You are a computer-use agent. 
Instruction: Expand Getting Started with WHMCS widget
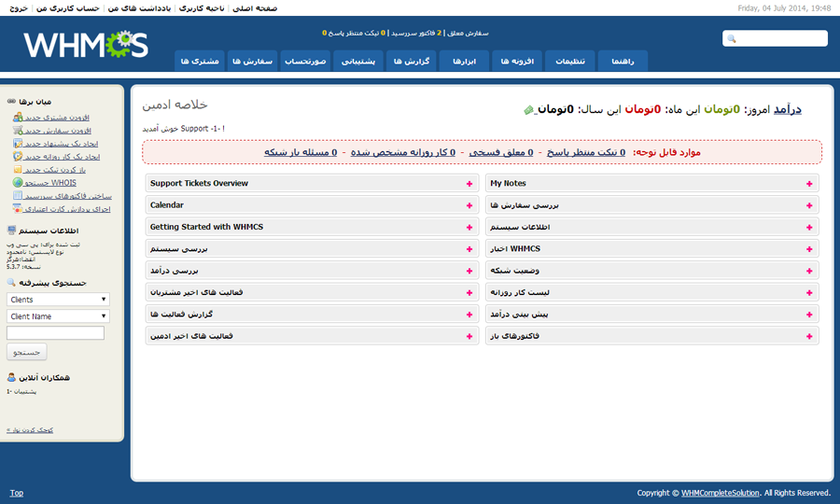tap(469, 227)
